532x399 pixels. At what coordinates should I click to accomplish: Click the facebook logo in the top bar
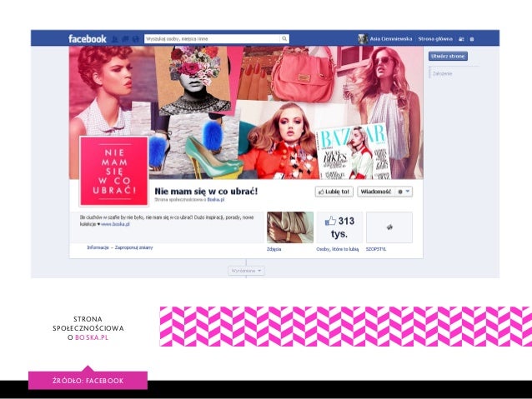click(88, 38)
